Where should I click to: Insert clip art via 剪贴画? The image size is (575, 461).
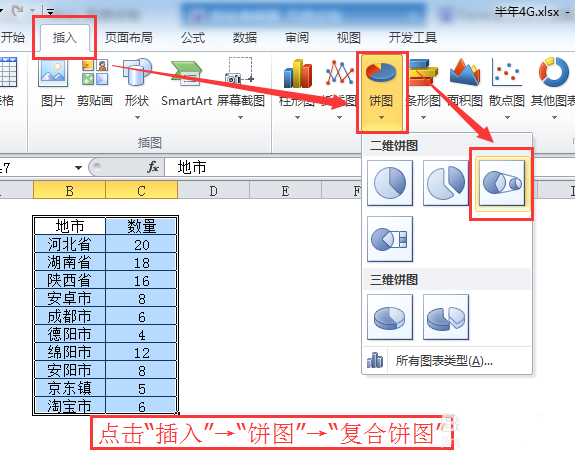pyautogui.click(x=95, y=83)
